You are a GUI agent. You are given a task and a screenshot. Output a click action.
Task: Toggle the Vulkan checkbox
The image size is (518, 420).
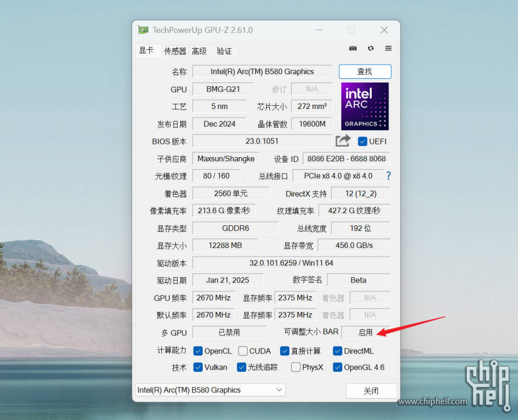[197, 367]
